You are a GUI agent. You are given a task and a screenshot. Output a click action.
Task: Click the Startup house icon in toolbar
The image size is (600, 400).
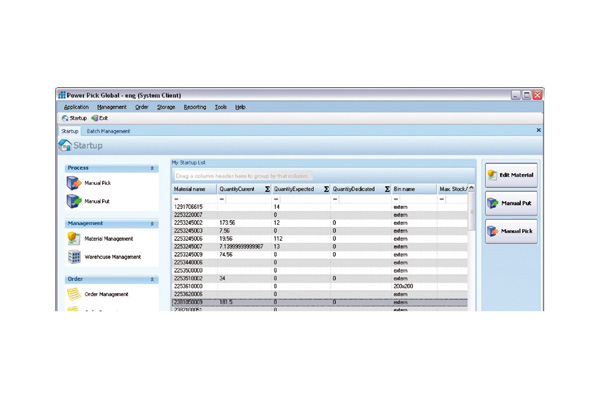coord(65,118)
